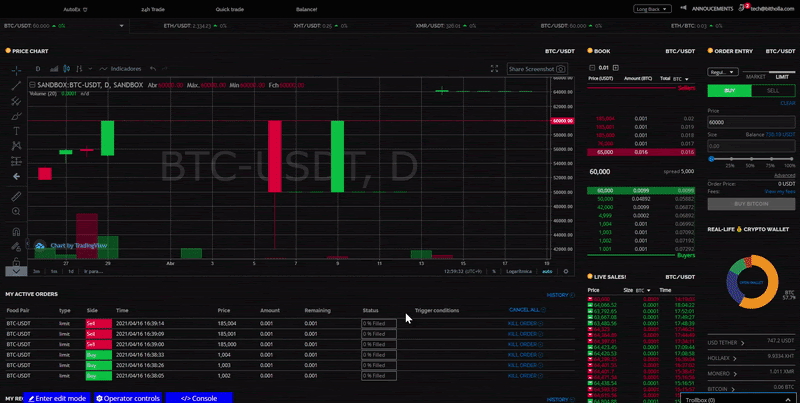Select the chart patterns tool

tap(16, 146)
